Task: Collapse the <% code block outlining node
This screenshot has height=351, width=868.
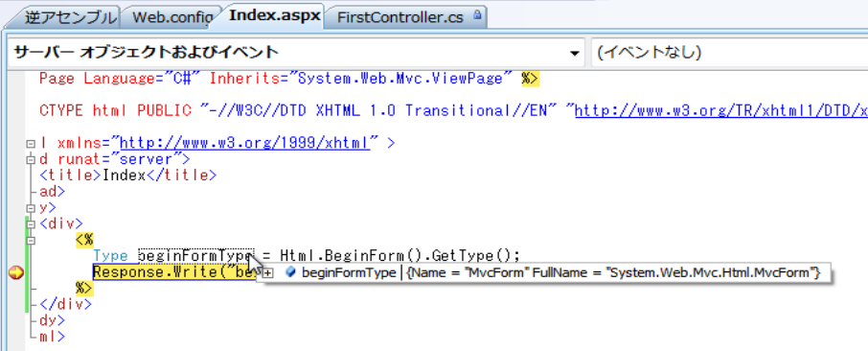Action: pyautogui.click(x=31, y=241)
